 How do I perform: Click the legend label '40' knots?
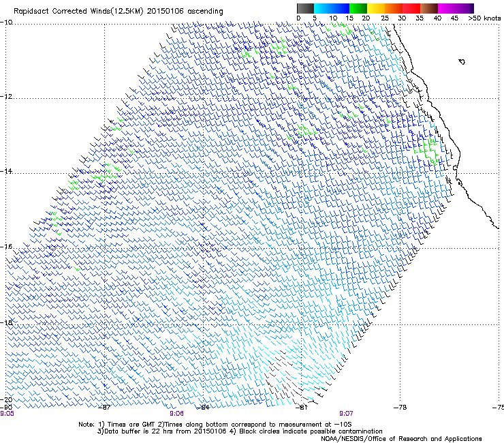(x=437, y=18)
